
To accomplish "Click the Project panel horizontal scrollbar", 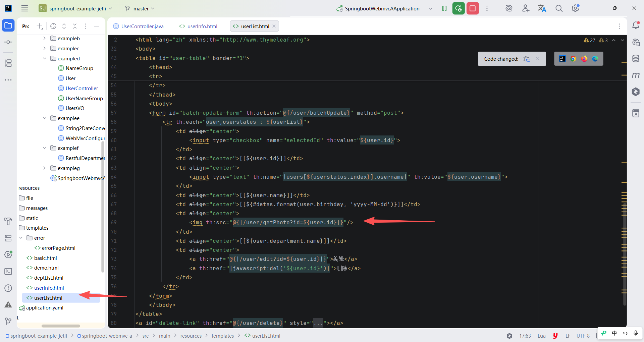I will (x=61, y=326).
